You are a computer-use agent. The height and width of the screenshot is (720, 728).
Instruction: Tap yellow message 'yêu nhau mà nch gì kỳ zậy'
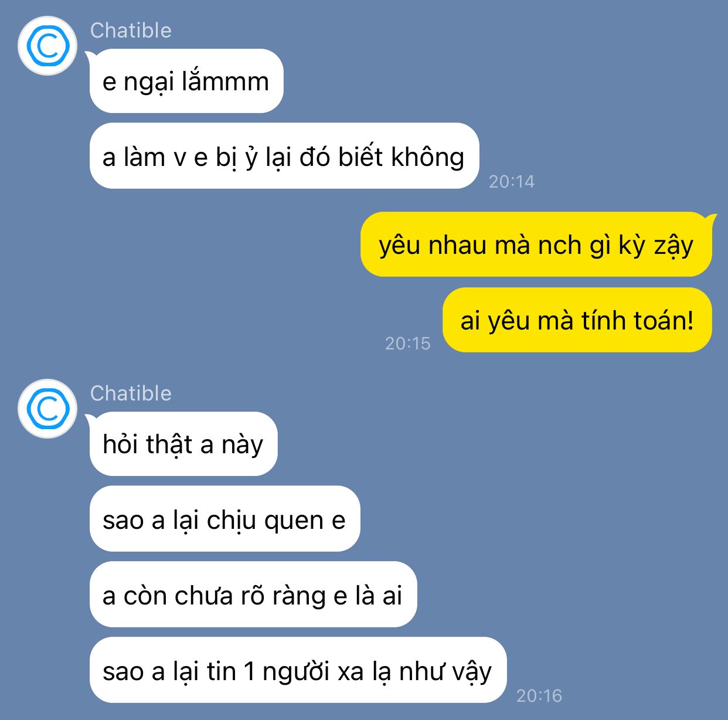(536, 244)
